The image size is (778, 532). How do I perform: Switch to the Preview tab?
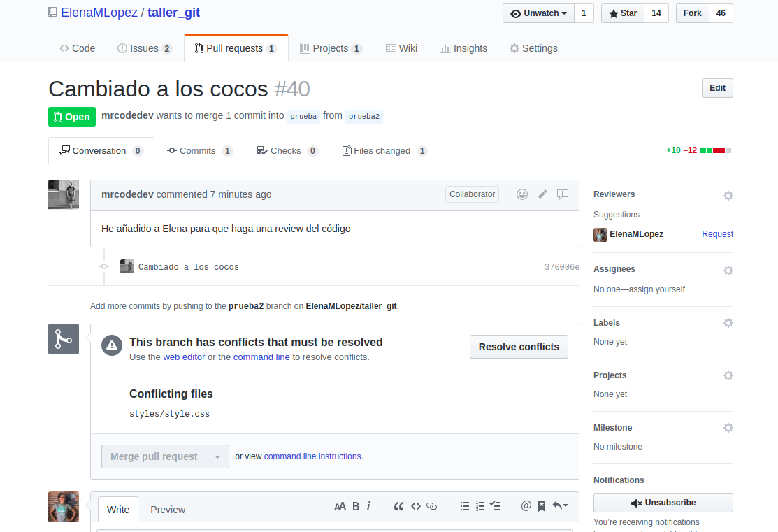168,510
